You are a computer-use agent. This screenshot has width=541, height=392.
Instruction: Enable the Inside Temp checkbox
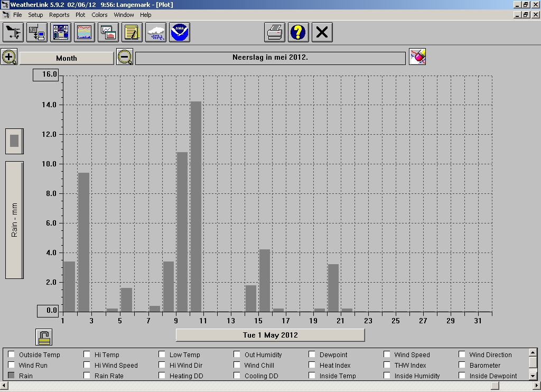pos(312,376)
